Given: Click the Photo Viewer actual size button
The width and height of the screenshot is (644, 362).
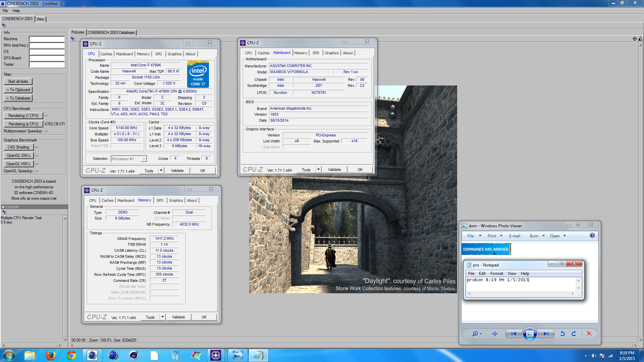Looking at the screenshot, I should tap(495, 334).
